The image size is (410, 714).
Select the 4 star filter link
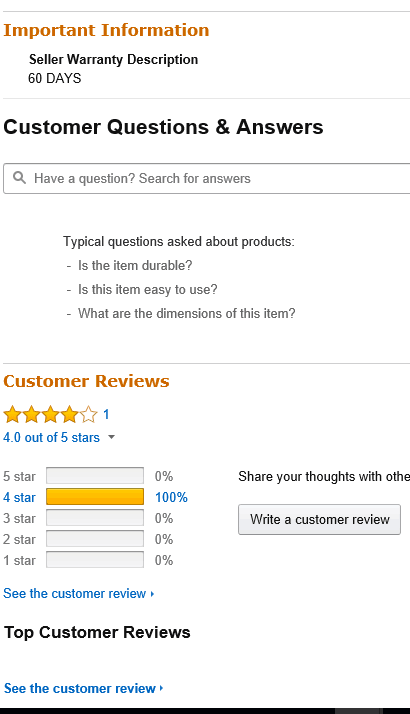tap(19, 497)
